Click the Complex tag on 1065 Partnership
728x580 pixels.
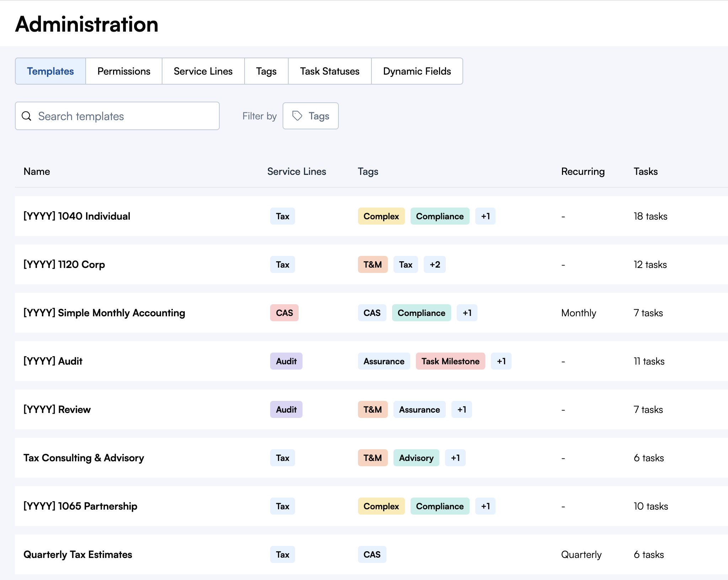381,506
